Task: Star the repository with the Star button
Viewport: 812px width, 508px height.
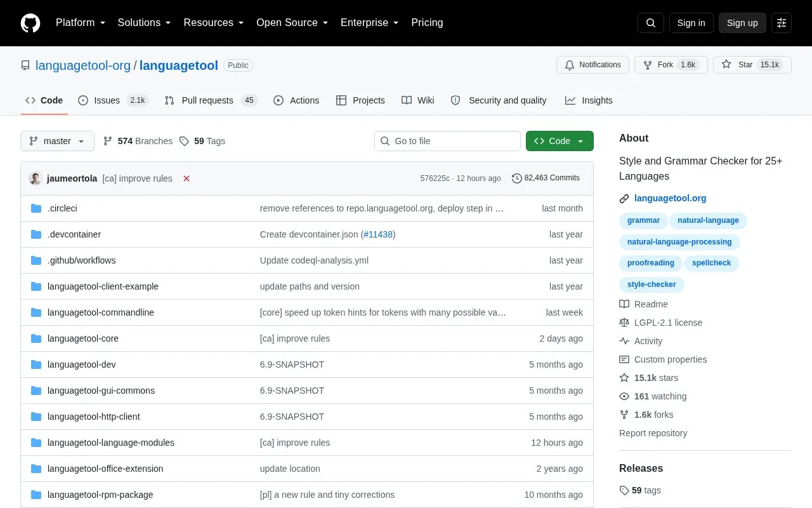Action: click(752, 65)
